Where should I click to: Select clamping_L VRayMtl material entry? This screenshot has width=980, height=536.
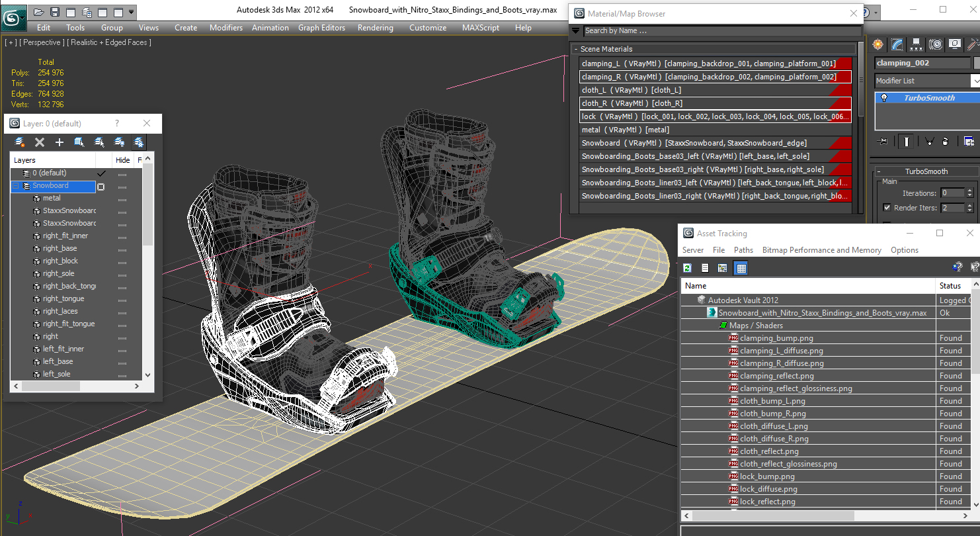[x=715, y=64]
